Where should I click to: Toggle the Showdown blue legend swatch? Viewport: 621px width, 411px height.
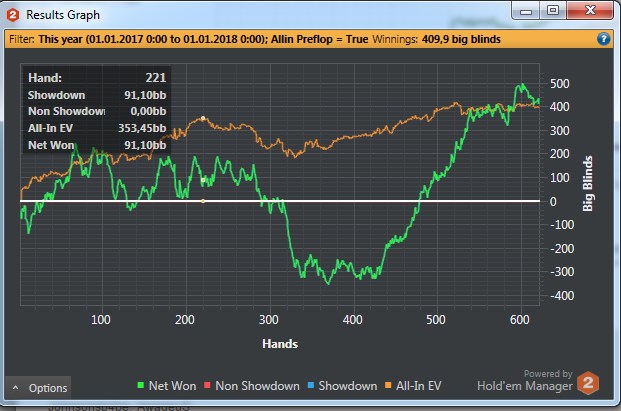[310, 385]
